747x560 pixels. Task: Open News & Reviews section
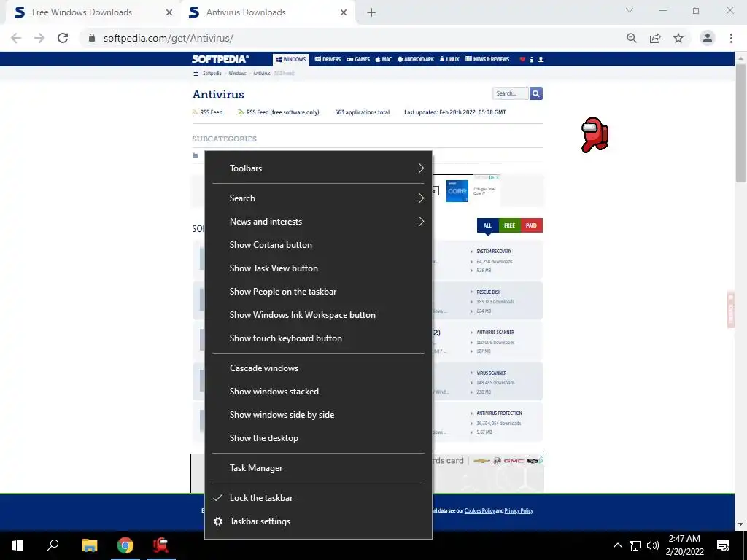[487, 60]
